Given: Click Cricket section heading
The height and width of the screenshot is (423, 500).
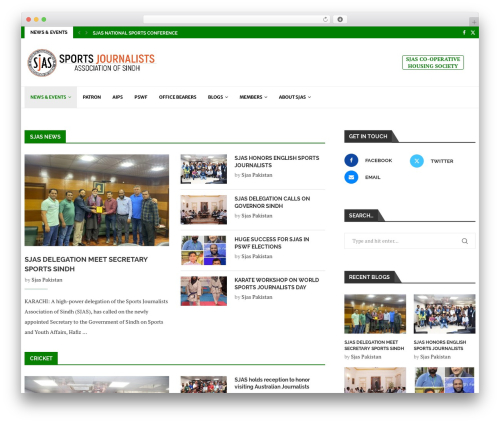Looking at the screenshot, I should [41, 358].
